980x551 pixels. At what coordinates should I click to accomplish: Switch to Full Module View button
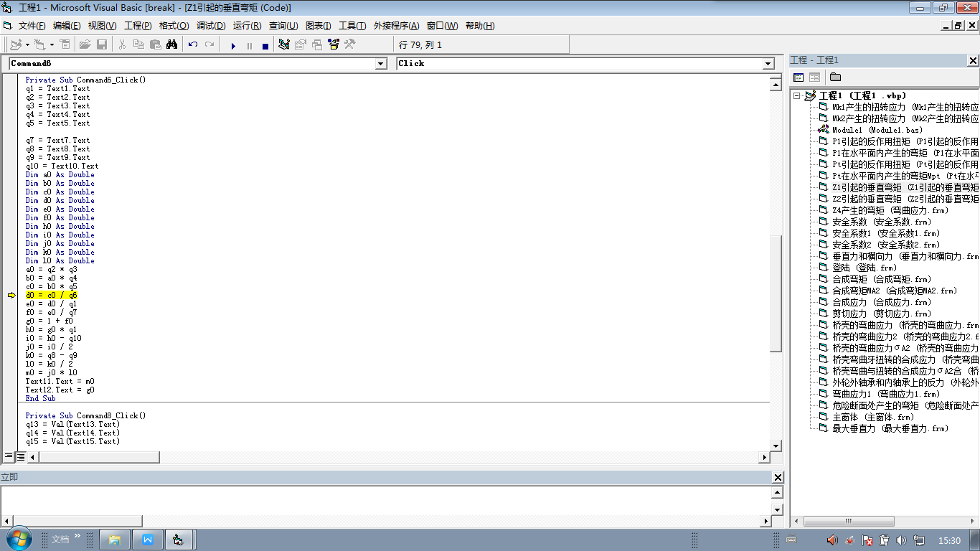20,456
